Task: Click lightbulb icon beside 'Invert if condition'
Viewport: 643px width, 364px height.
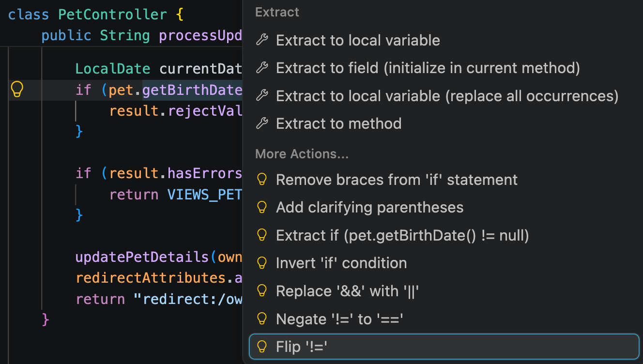Action: (x=261, y=263)
